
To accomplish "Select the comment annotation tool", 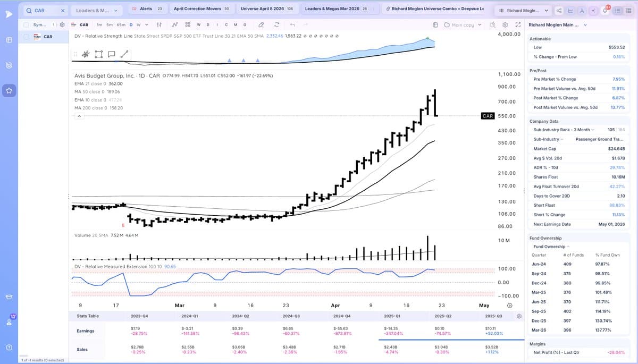I will [x=112, y=54].
